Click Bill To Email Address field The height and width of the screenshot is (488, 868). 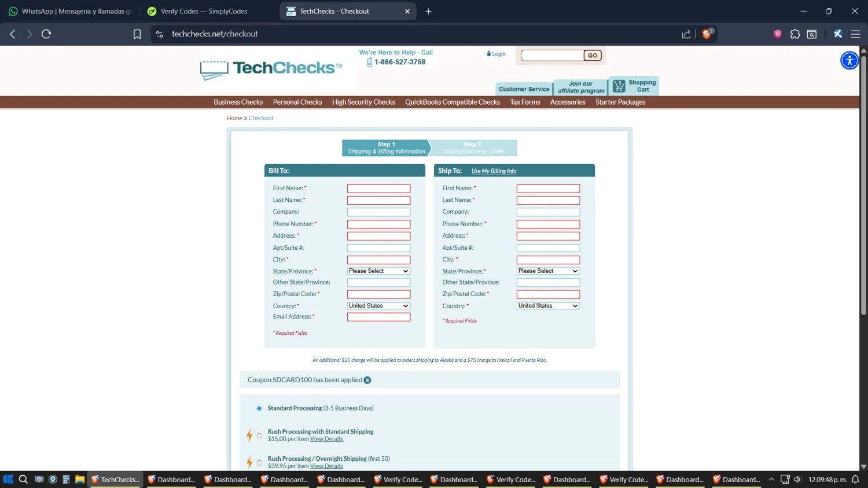point(378,317)
